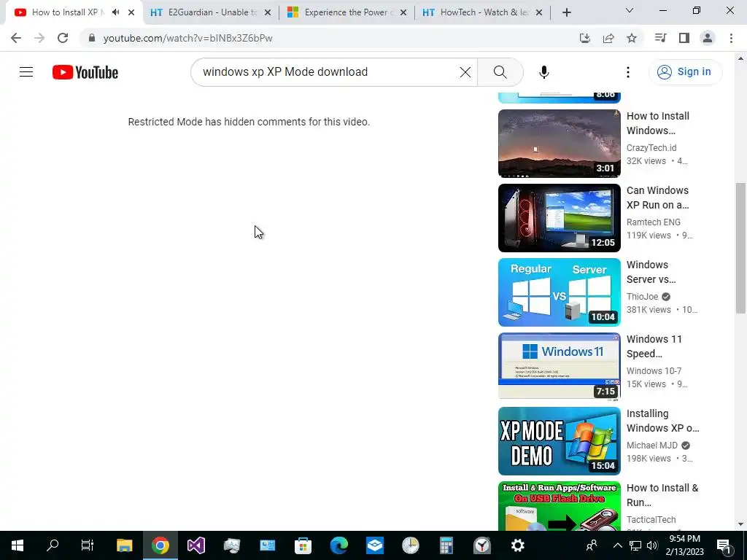The height and width of the screenshot is (560, 747).
Task: Open Microsoft Edge from taskbar
Action: point(338,545)
